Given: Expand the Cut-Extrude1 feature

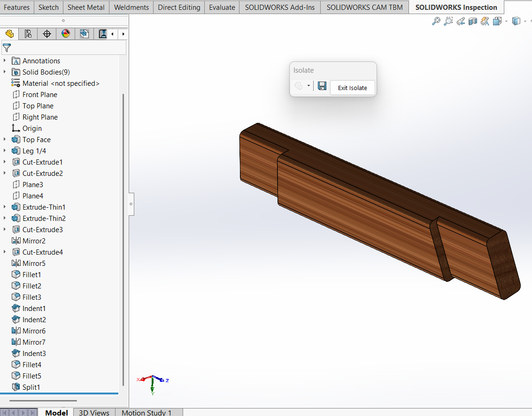Looking at the screenshot, I should pyautogui.click(x=5, y=162).
